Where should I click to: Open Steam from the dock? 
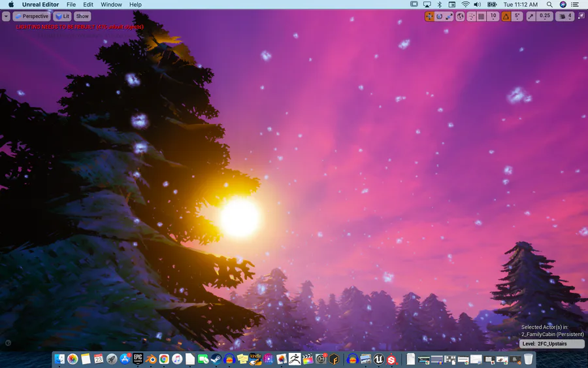[216, 359]
